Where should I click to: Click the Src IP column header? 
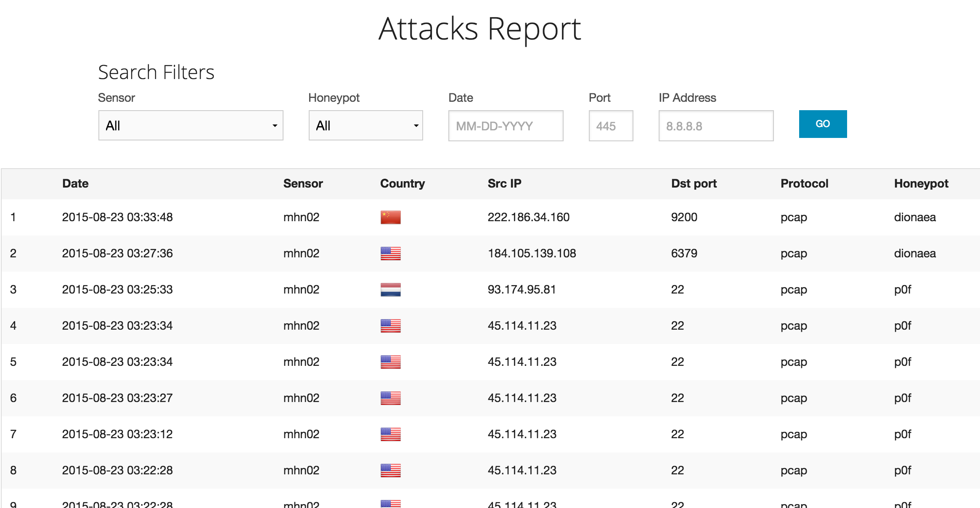[504, 183]
